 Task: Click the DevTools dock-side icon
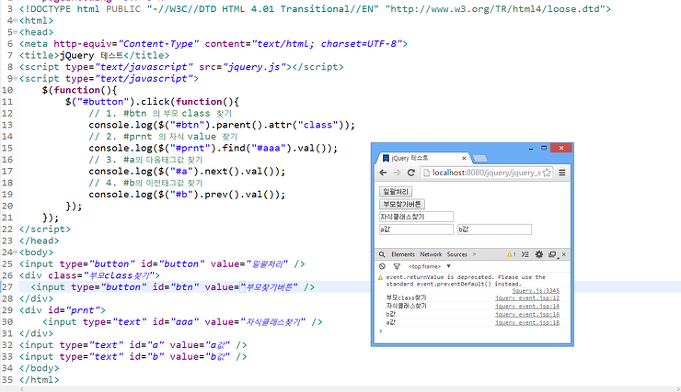click(552, 254)
